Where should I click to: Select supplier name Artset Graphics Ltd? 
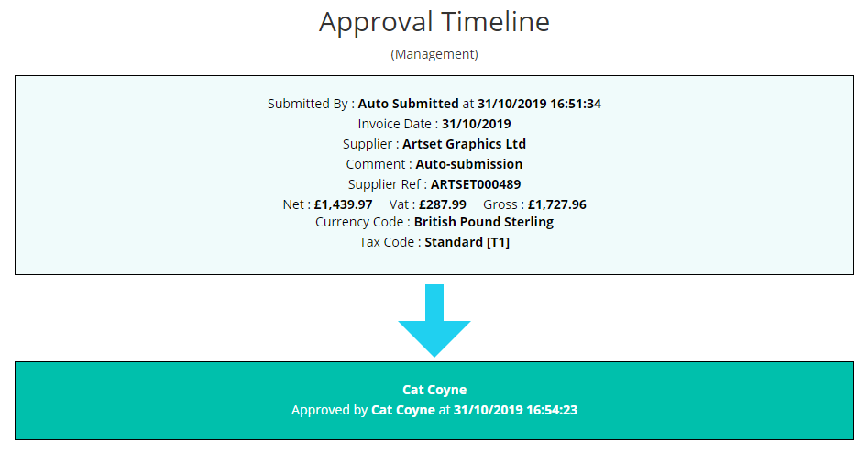click(x=464, y=144)
